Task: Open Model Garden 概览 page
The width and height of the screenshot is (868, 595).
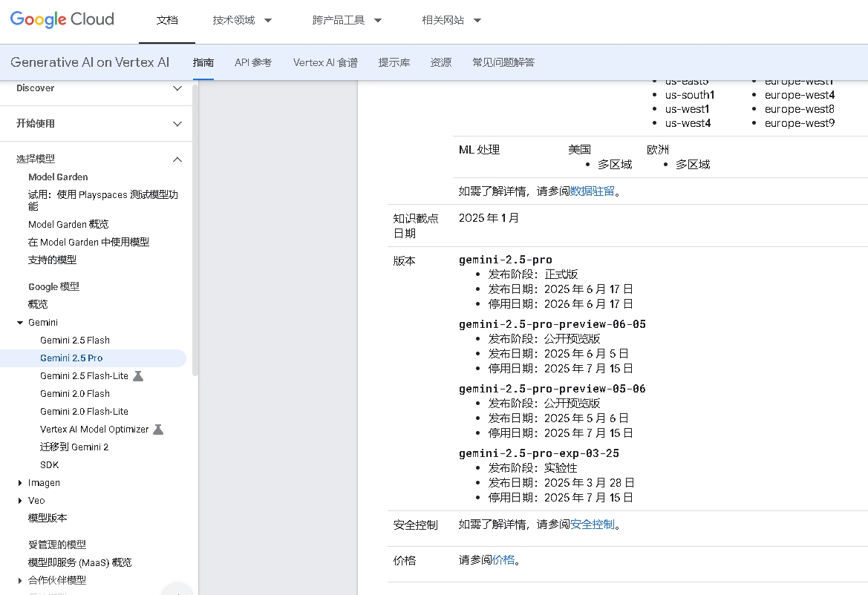Action: click(68, 224)
